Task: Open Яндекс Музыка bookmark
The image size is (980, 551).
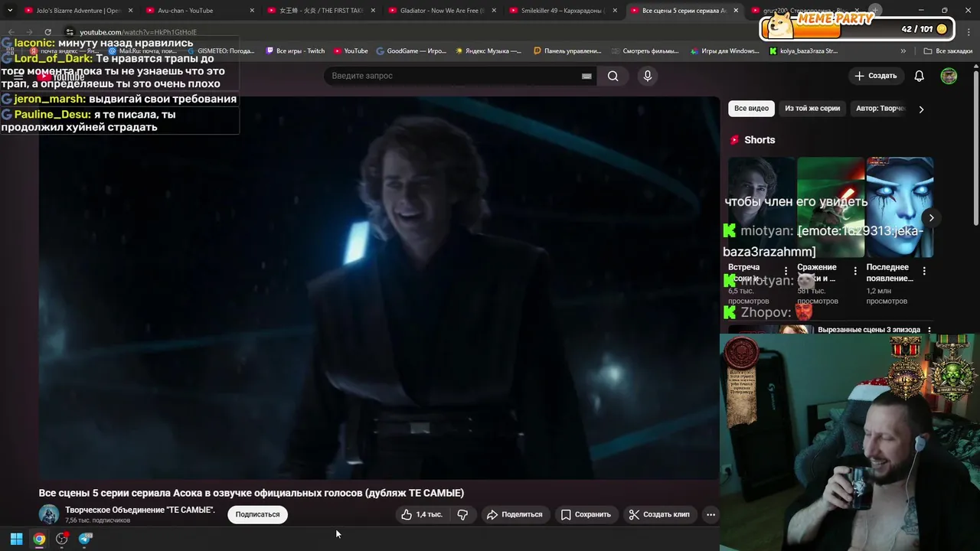Action: tap(488, 51)
